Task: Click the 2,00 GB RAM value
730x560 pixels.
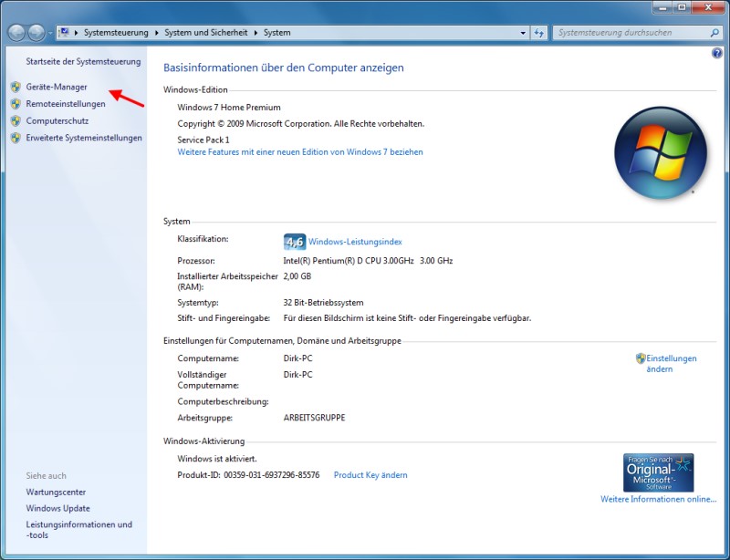Action: click(297, 276)
